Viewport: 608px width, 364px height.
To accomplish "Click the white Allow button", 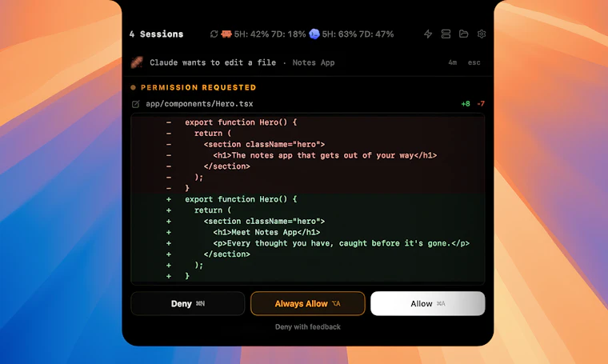I will [x=428, y=303].
